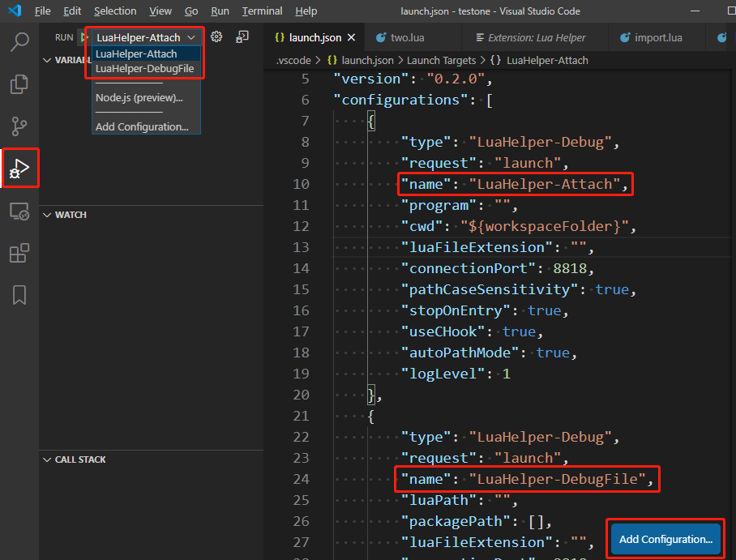Open the Help menu

pyautogui.click(x=306, y=11)
